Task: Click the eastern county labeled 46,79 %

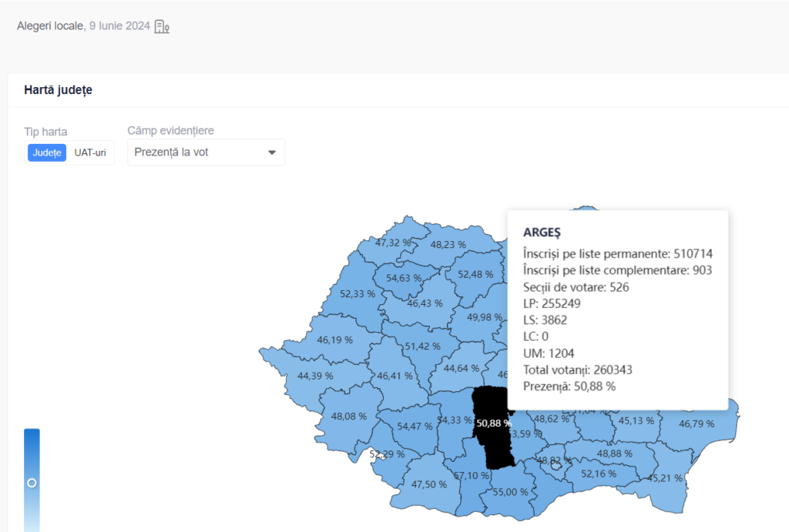Action: 696,423
